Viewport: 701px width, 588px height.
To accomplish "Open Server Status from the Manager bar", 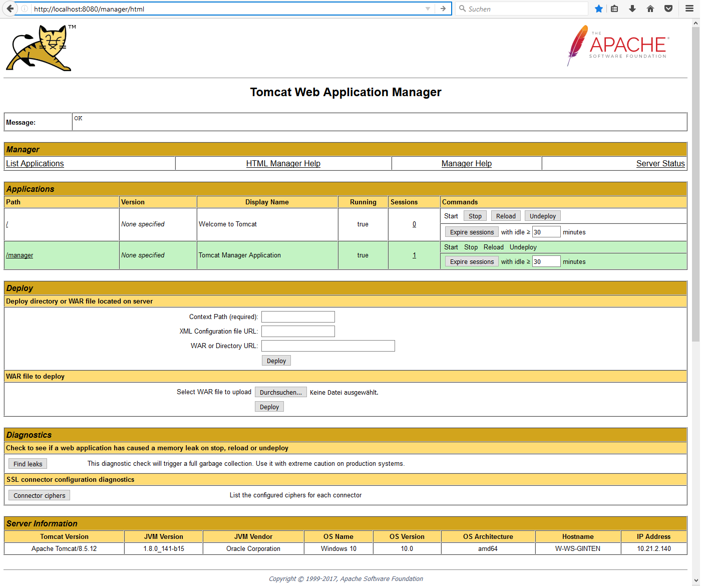I will click(660, 163).
